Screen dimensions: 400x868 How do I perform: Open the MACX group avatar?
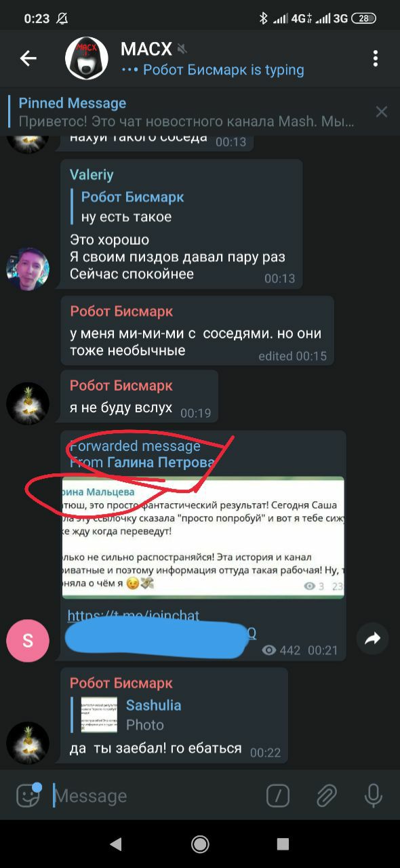tap(87, 58)
